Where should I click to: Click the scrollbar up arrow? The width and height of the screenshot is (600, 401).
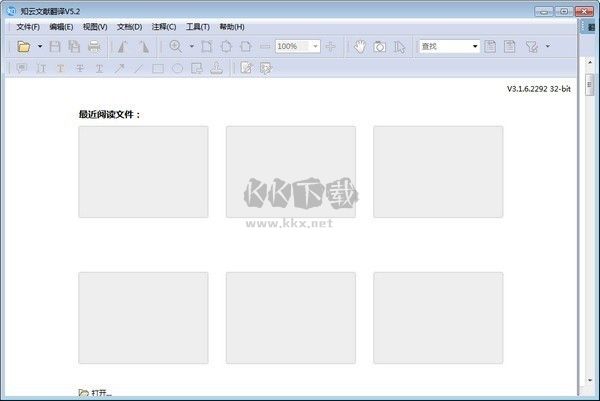[x=590, y=62]
